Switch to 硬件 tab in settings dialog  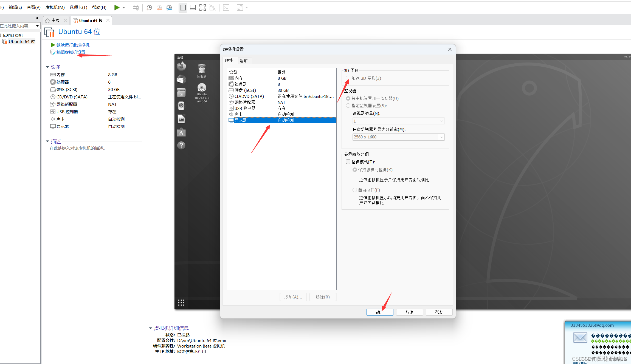pyautogui.click(x=229, y=60)
